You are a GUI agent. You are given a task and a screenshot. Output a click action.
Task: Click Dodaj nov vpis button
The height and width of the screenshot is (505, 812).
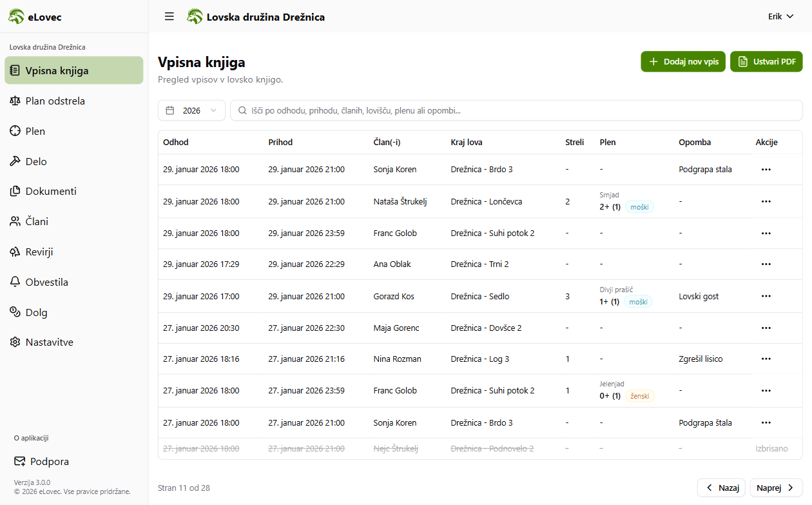[683, 62]
